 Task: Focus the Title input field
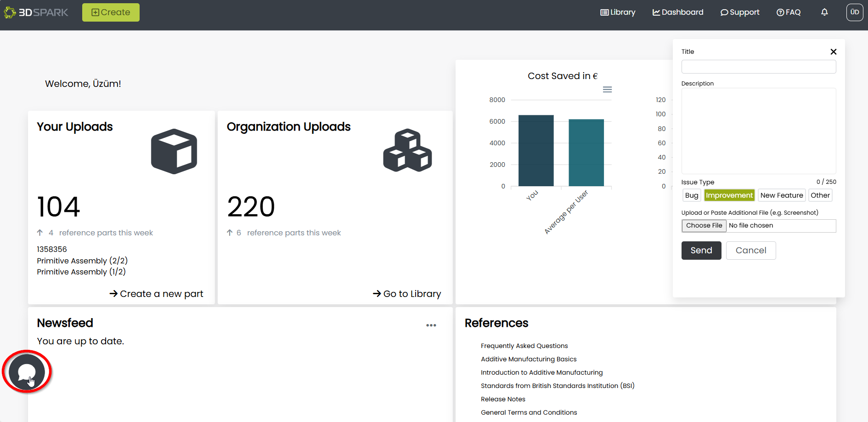(758, 67)
